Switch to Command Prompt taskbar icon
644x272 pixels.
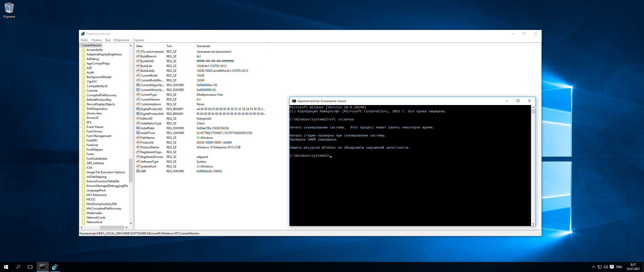[x=43, y=267]
